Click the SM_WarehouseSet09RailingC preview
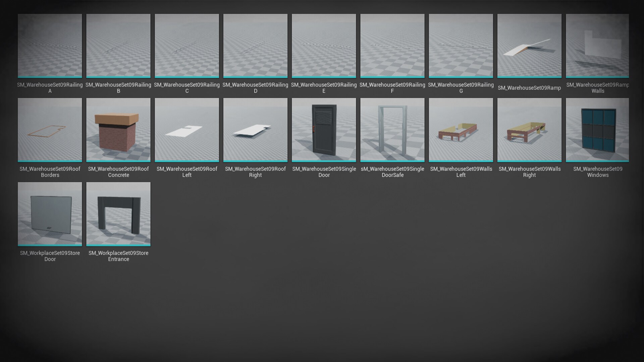 (186, 46)
